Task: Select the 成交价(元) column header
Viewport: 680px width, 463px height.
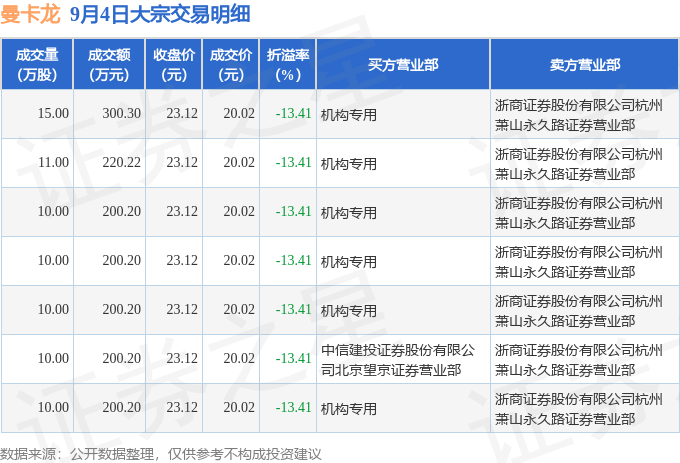Action: click(x=231, y=65)
